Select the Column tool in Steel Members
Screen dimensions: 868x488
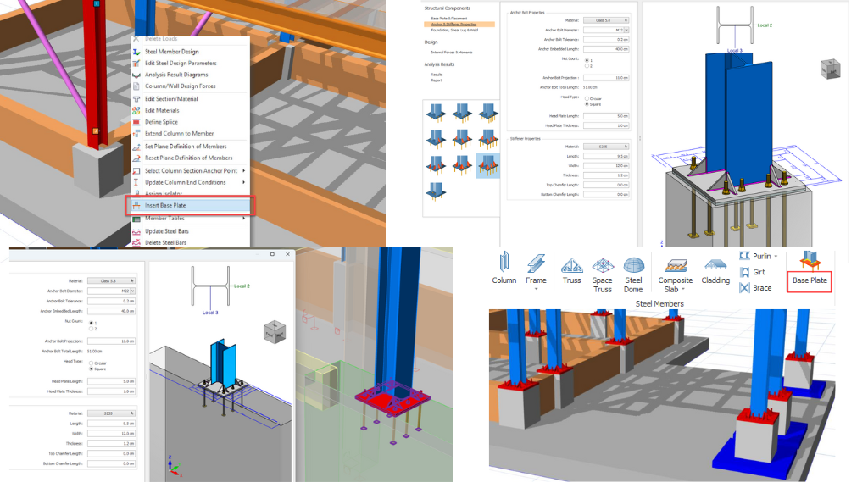(x=504, y=269)
